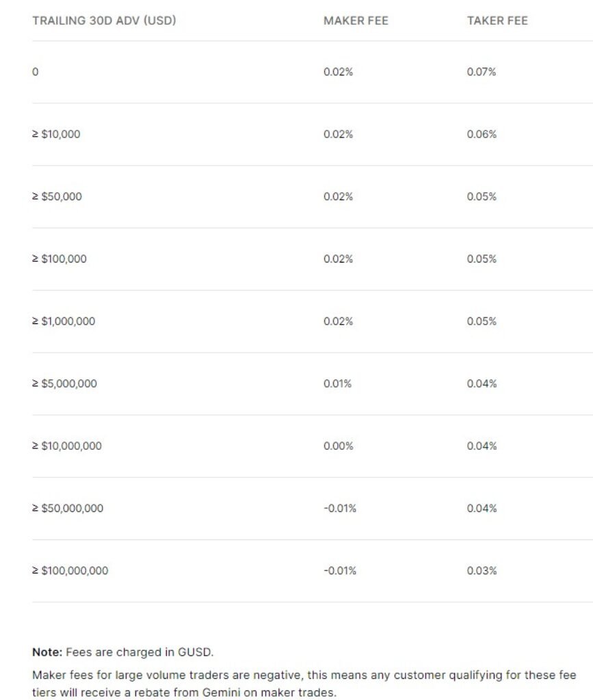593x700 pixels.
Task: Click the TRAILING 30D ADV (USD) column header
Action: (x=104, y=21)
